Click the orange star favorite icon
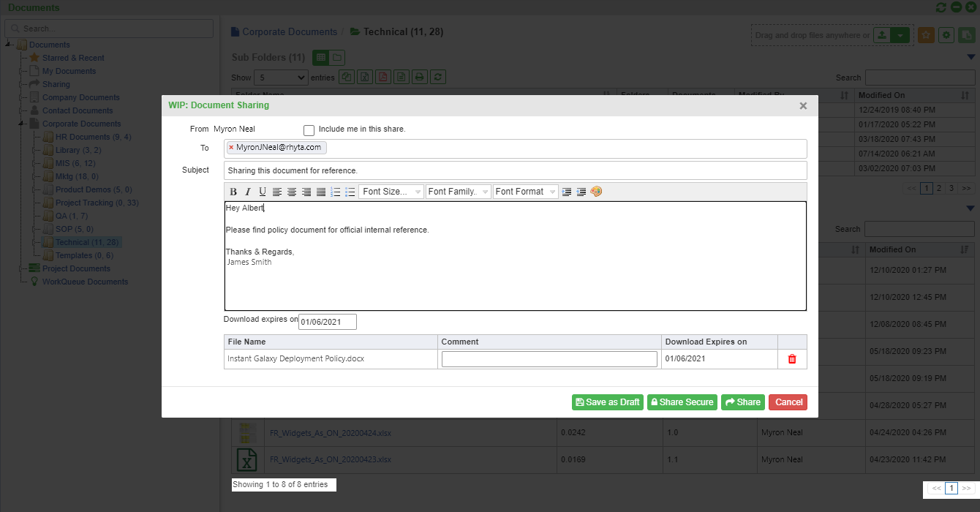This screenshot has height=512, width=980. point(926,35)
